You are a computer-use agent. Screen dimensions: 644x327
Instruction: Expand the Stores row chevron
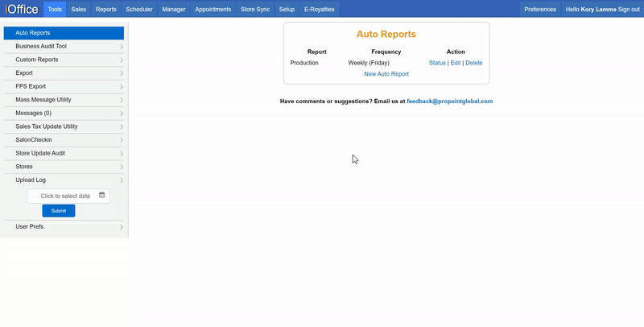pos(122,167)
